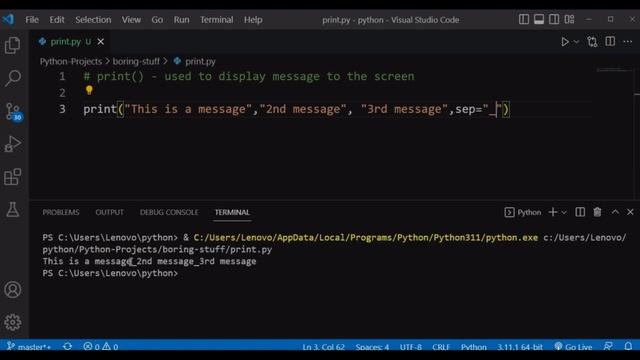The image size is (640, 360).
Task: Open Customize Layout icon
Action: pyautogui.click(x=569, y=19)
